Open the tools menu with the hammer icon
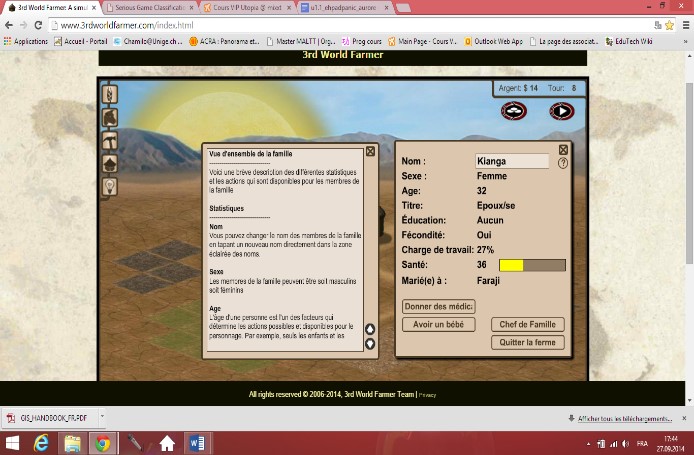This screenshot has height=455, width=694. [110, 141]
